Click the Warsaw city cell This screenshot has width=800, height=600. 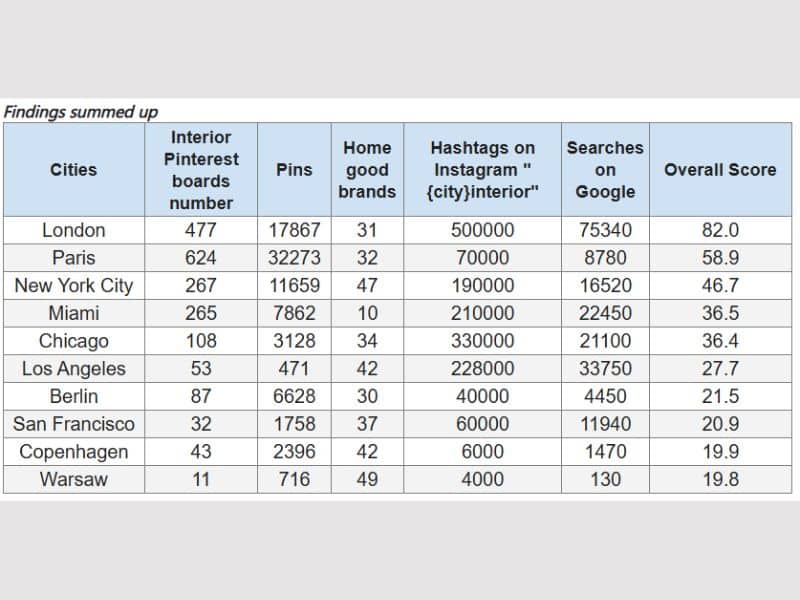tap(74, 479)
